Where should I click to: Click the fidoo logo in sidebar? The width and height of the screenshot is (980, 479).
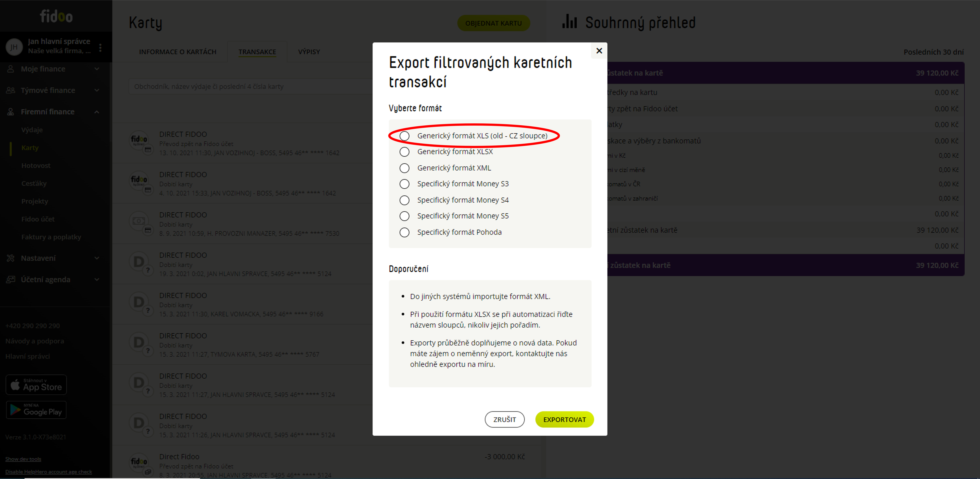56,16
